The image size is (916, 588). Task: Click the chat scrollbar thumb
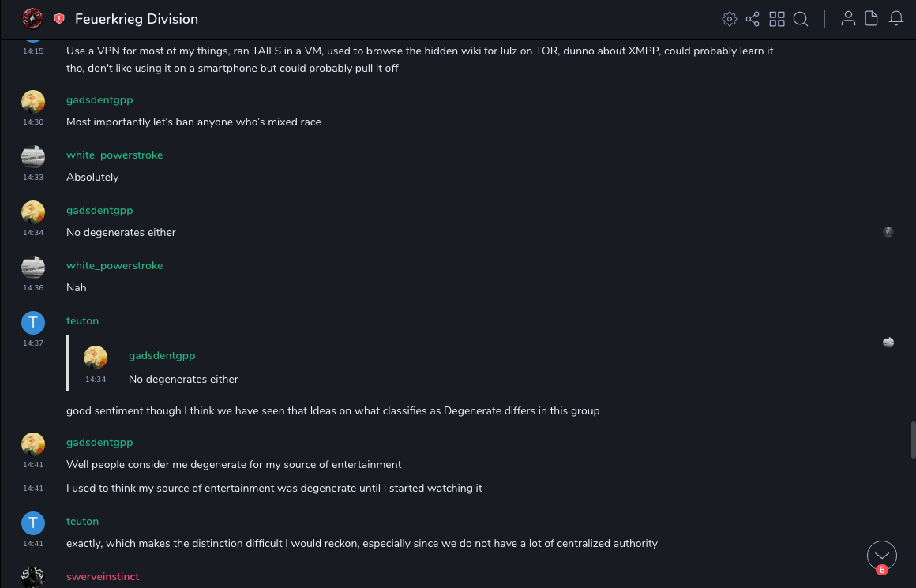(x=913, y=439)
